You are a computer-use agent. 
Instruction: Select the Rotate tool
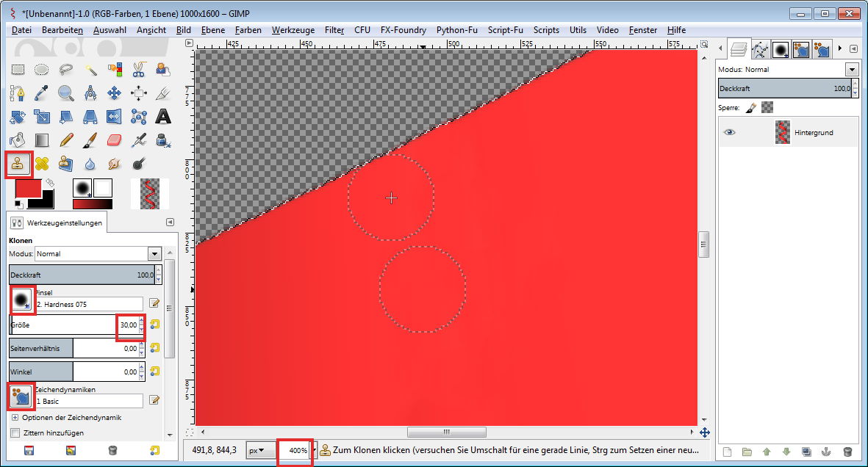pos(18,117)
